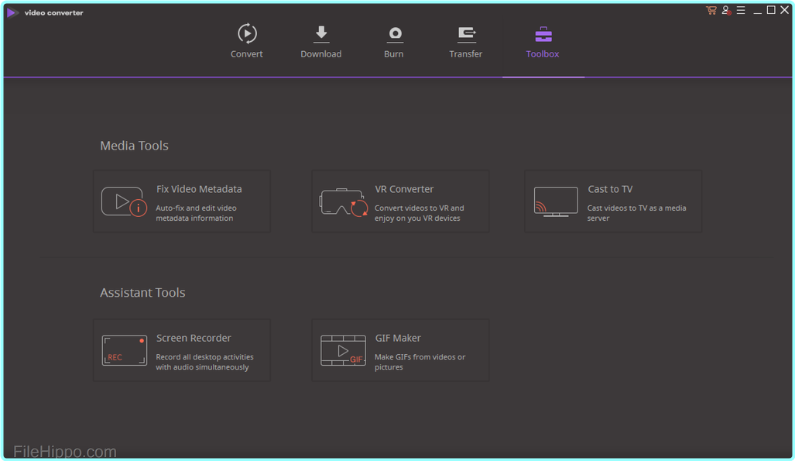This screenshot has height=461, width=795.
Task: Maximize the video converter window
Action: [771, 10]
